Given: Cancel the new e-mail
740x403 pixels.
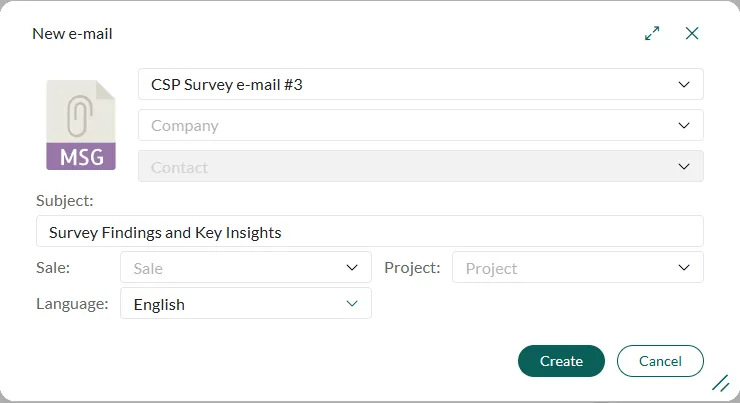Looking at the screenshot, I should click(660, 361).
